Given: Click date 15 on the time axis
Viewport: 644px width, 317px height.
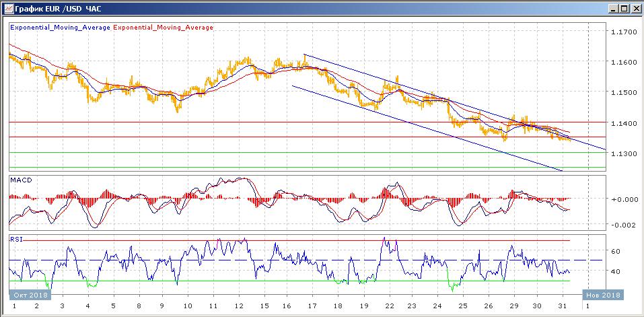Looking at the screenshot, I should pos(266,305).
